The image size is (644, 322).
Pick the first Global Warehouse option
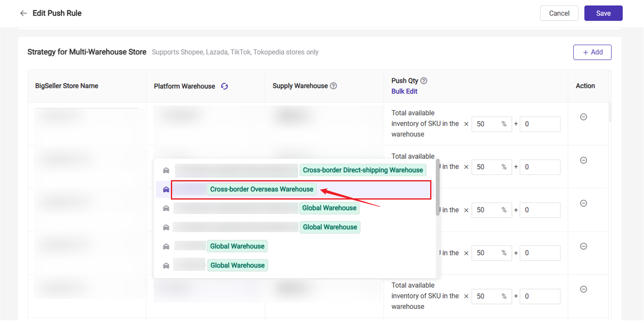coord(329,208)
